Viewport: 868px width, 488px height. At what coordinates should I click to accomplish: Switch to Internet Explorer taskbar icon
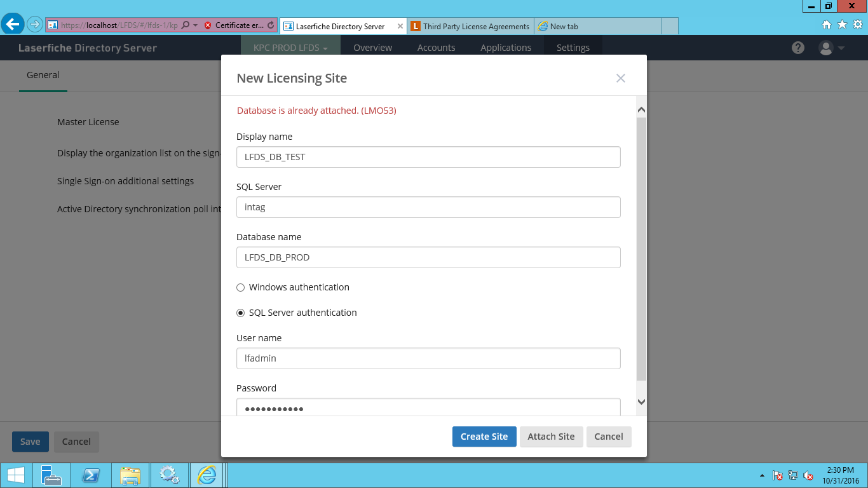[x=207, y=475]
